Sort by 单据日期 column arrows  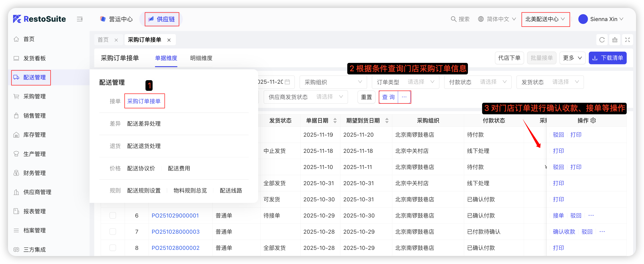point(335,121)
